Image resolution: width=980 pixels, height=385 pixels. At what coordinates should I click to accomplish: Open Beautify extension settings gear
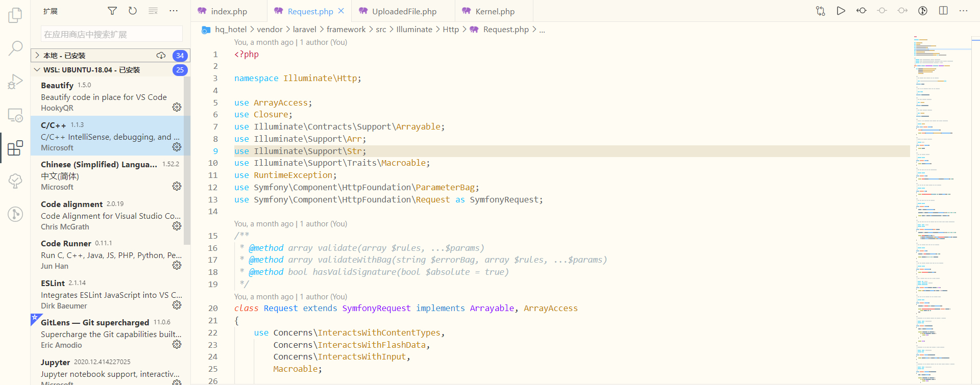[177, 107]
